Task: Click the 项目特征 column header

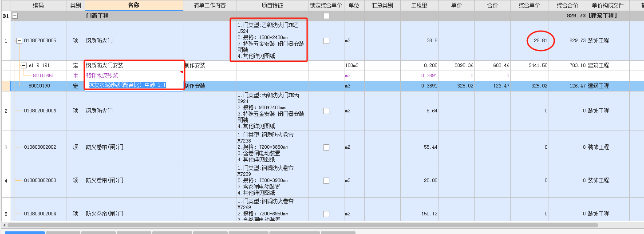Action: tap(272, 5)
